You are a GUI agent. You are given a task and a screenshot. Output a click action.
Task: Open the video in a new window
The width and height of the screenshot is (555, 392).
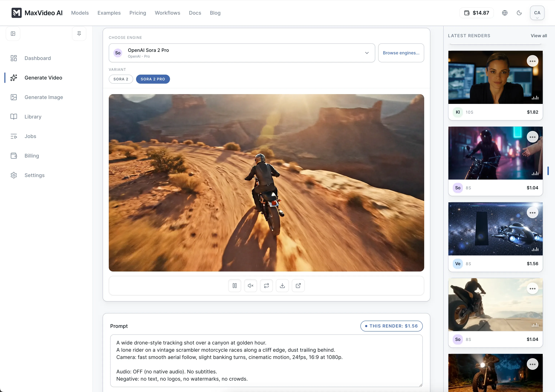[x=298, y=285]
